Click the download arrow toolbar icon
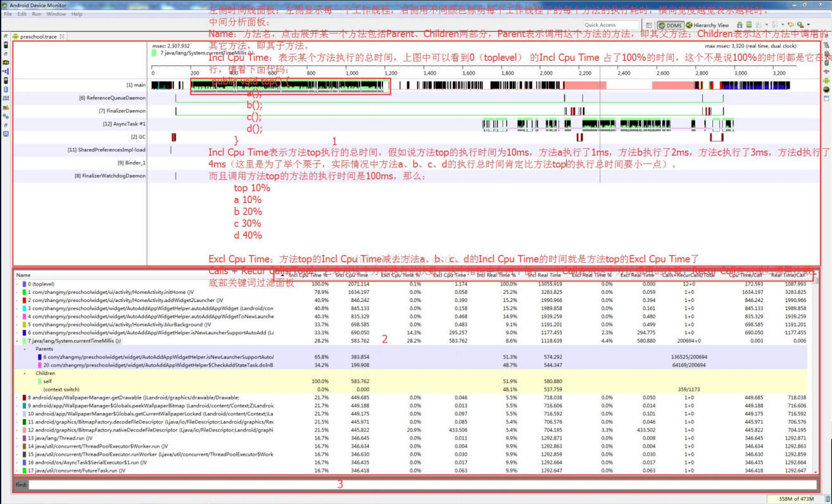This screenshot has width=832, height=504. 740,25
